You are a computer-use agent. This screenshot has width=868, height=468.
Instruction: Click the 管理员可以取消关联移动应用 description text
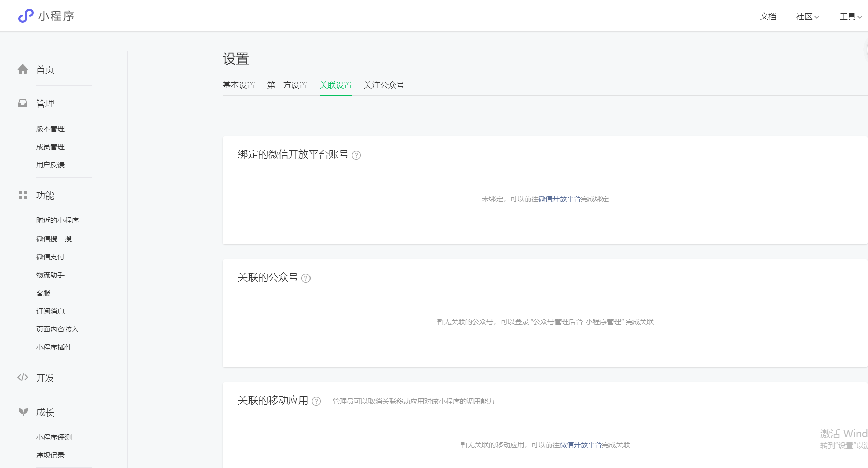coord(414,401)
